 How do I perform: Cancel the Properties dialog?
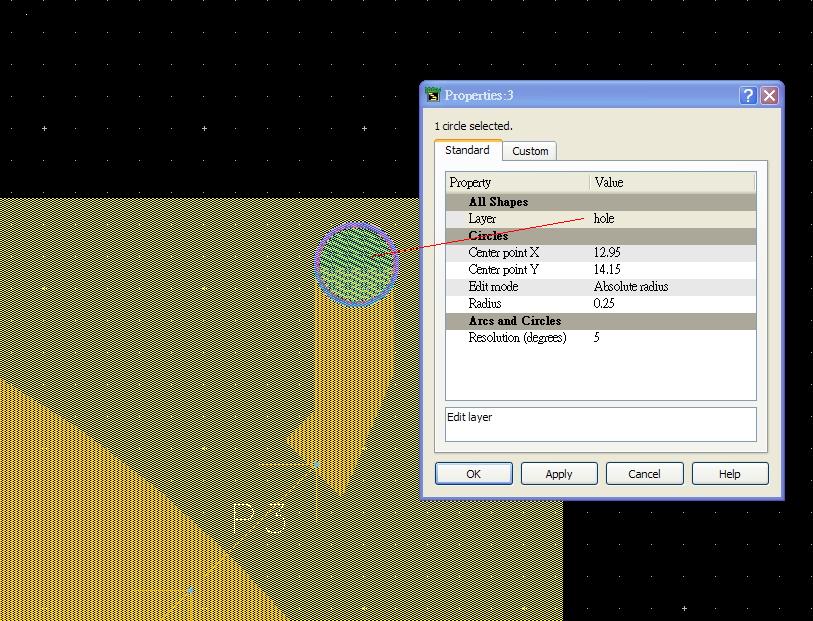(644, 474)
